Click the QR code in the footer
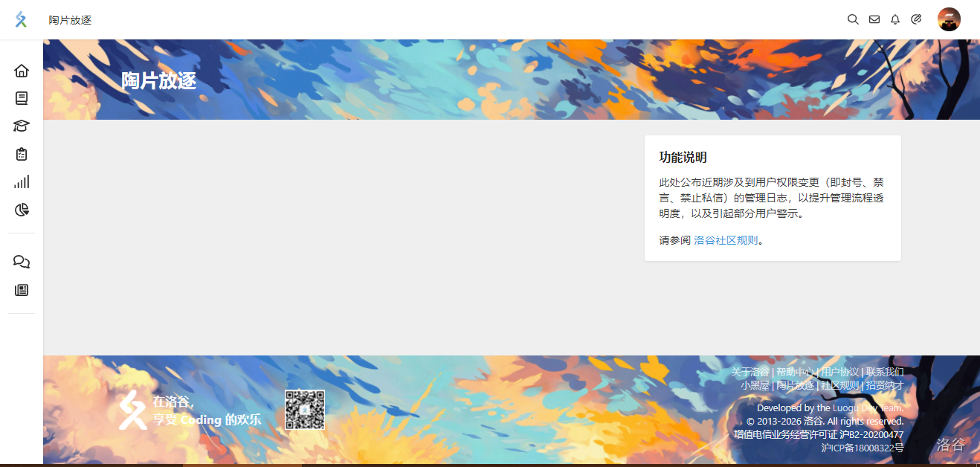This screenshot has width=980, height=467. click(x=305, y=410)
